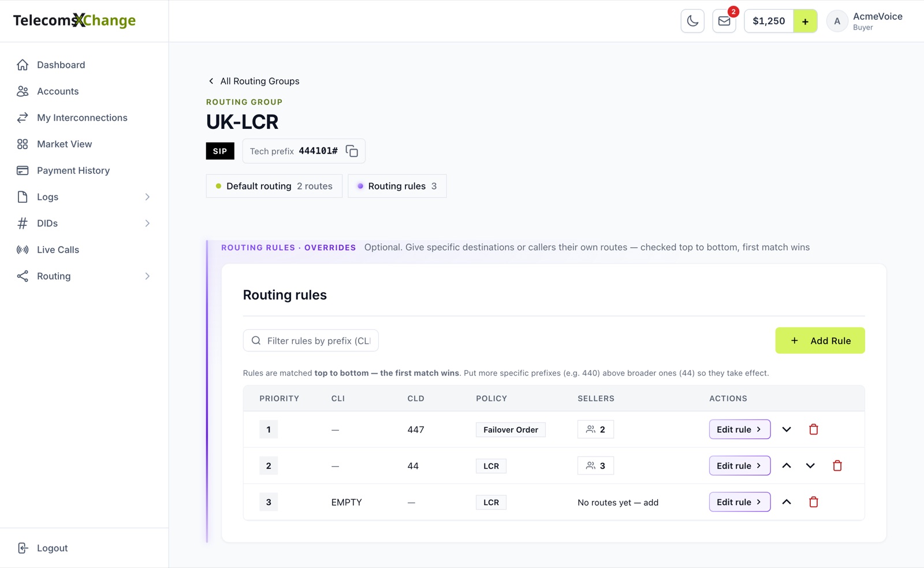924x568 pixels.
Task: Go back to All Routing Groups
Action: tap(254, 81)
